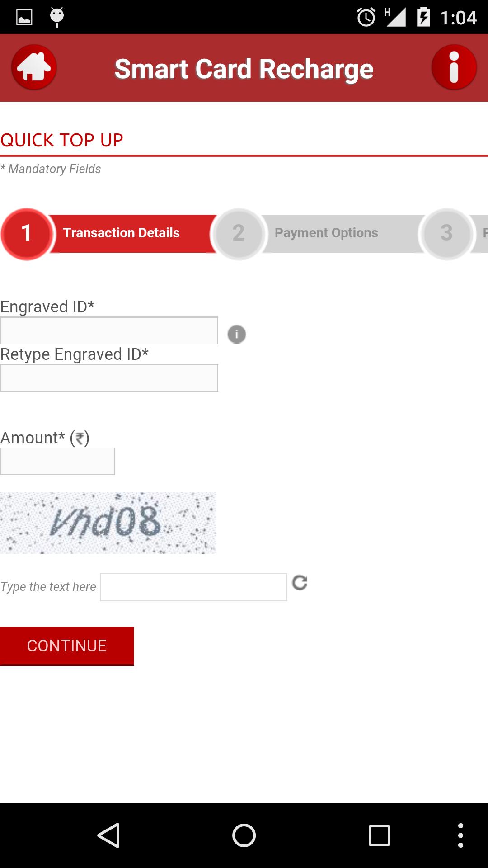The width and height of the screenshot is (488, 868).
Task: Open the recent apps overview
Action: coord(379,835)
